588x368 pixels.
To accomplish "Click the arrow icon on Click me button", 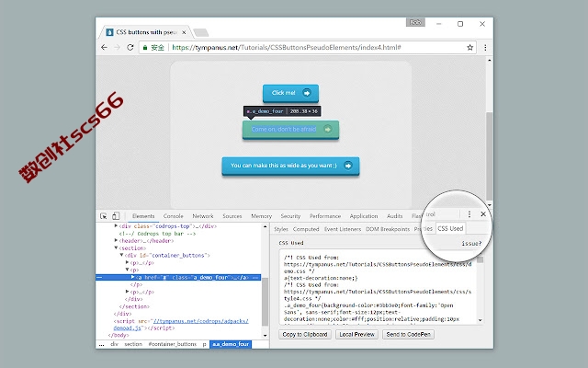I will click(307, 93).
